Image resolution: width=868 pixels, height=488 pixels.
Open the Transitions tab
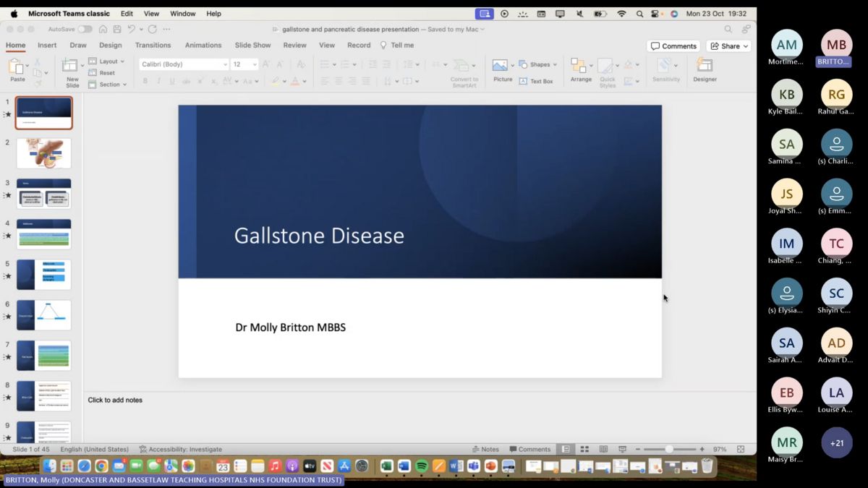pyautogui.click(x=153, y=45)
